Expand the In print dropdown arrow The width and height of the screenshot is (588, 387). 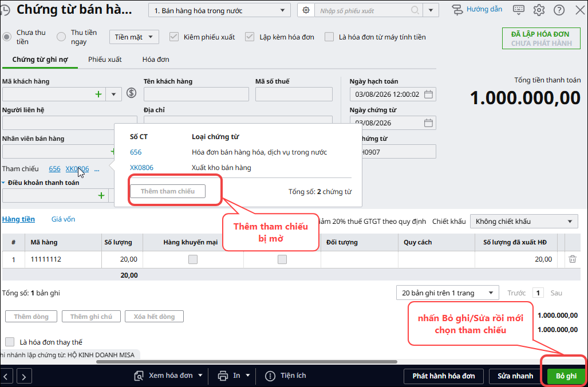point(247,376)
